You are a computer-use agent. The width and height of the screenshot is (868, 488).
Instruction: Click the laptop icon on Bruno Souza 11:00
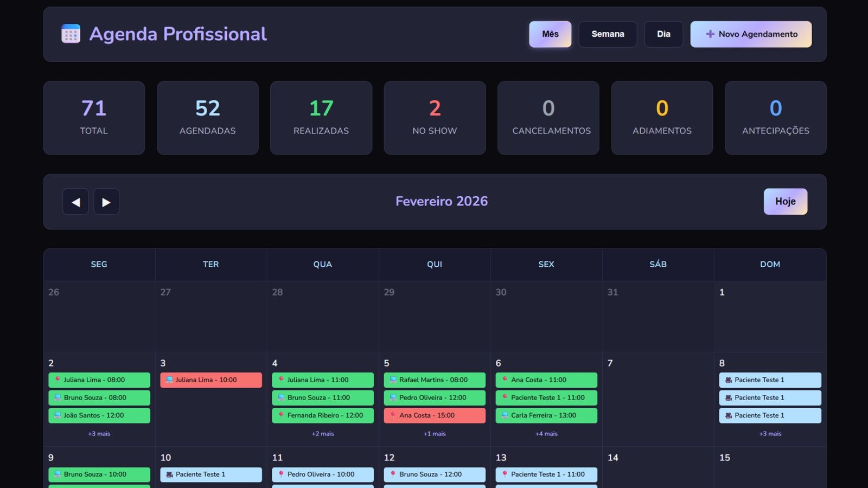[282, 397]
